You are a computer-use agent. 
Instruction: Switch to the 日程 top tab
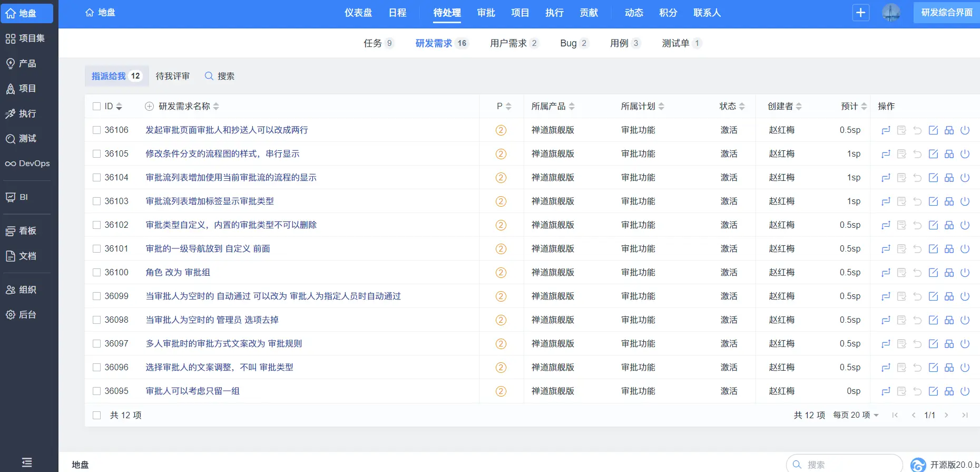(397, 13)
